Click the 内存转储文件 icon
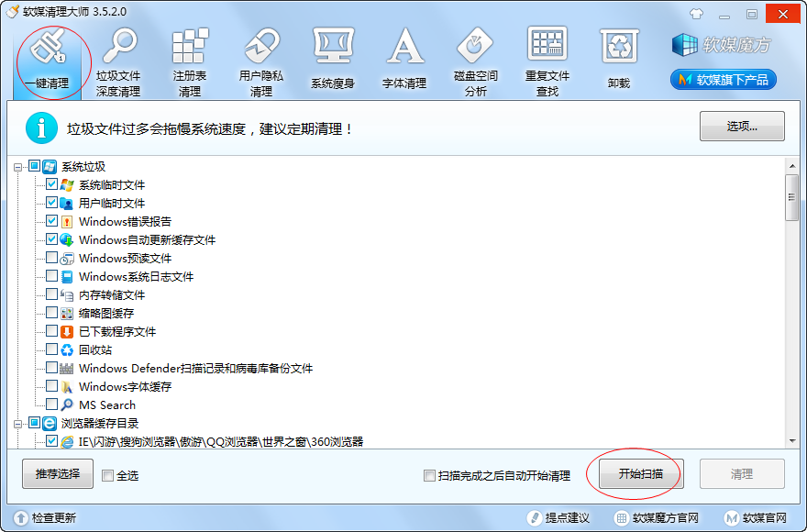This screenshot has height=532, width=807. point(67,295)
